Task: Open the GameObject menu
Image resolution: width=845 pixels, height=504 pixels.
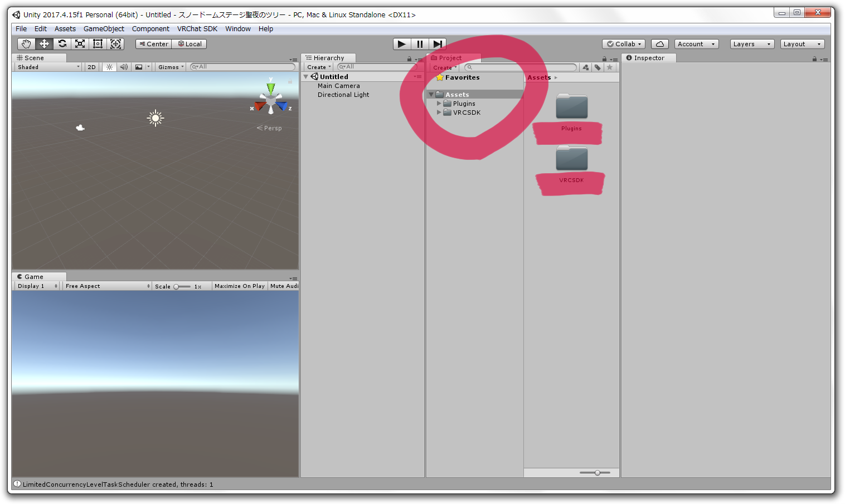Action: pyautogui.click(x=104, y=29)
